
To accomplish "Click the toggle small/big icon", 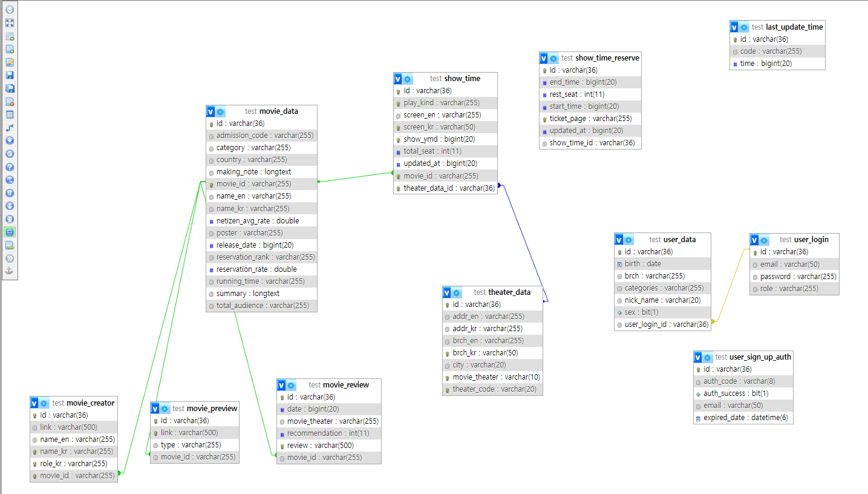I will pyautogui.click(x=10, y=219).
